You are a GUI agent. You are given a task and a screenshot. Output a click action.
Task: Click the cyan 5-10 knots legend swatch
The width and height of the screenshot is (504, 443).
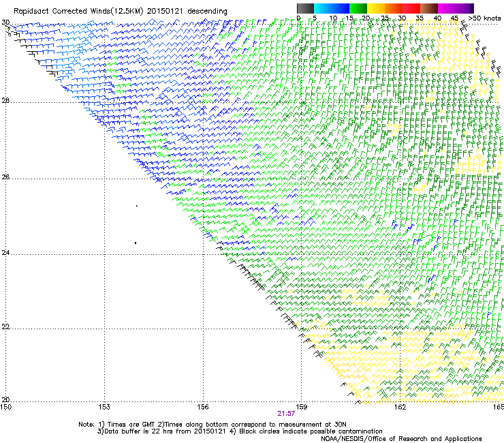point(323,8)
